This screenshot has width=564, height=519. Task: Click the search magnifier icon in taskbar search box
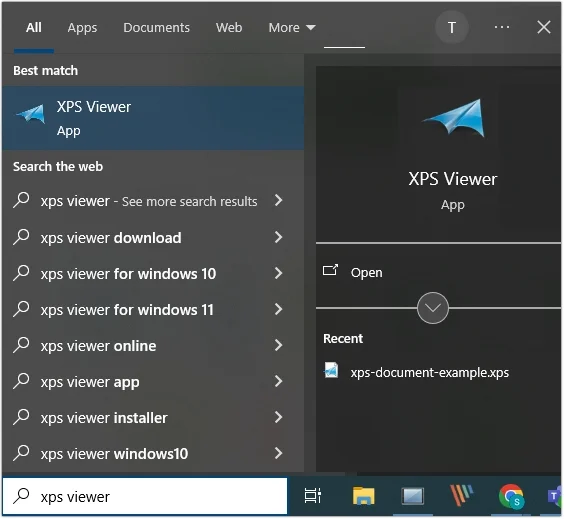(x=21, y=496)
